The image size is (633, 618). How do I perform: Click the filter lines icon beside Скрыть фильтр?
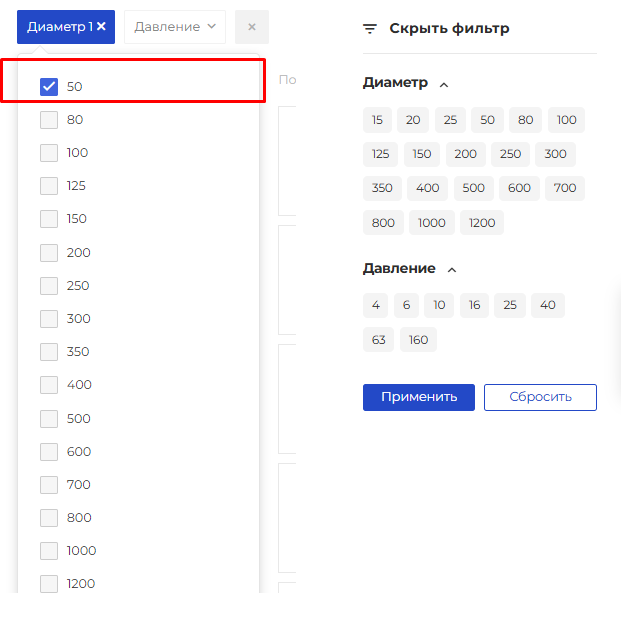coord(370,29)
